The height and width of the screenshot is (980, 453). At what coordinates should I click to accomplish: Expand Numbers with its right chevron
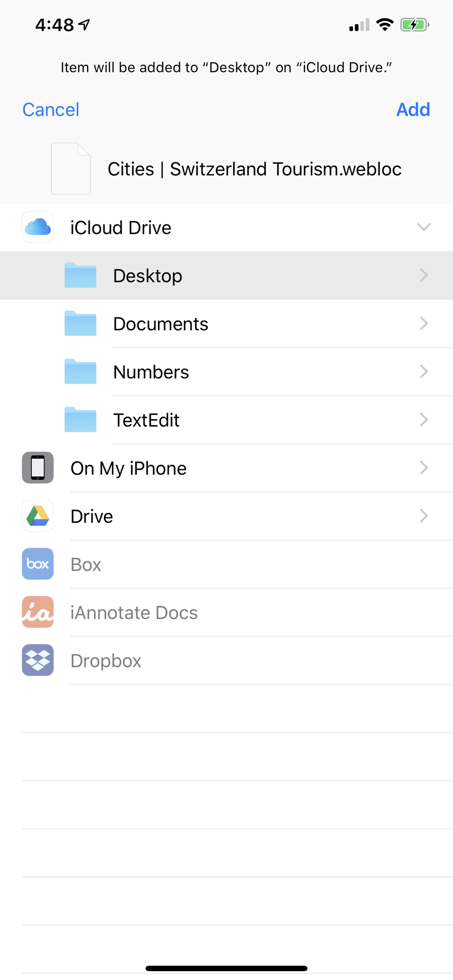coord(424,371)
